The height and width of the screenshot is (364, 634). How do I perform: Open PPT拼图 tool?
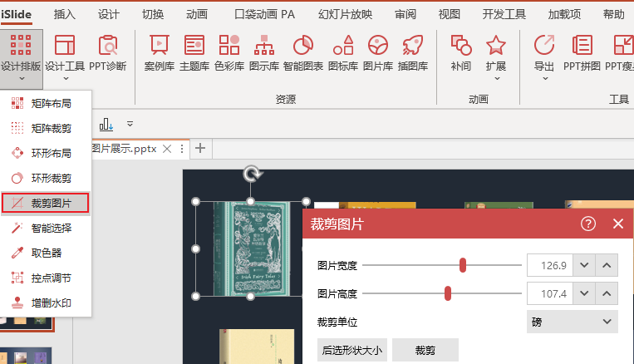tap(582, 53)
